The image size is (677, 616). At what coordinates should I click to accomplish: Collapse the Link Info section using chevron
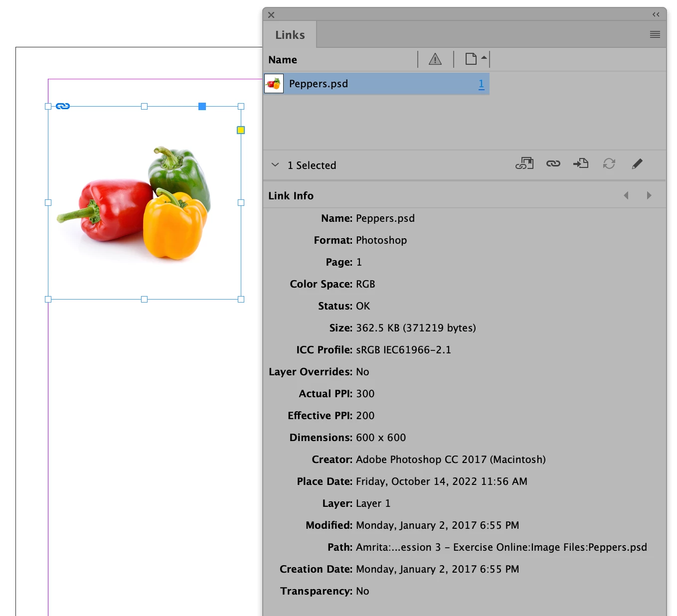275,165
